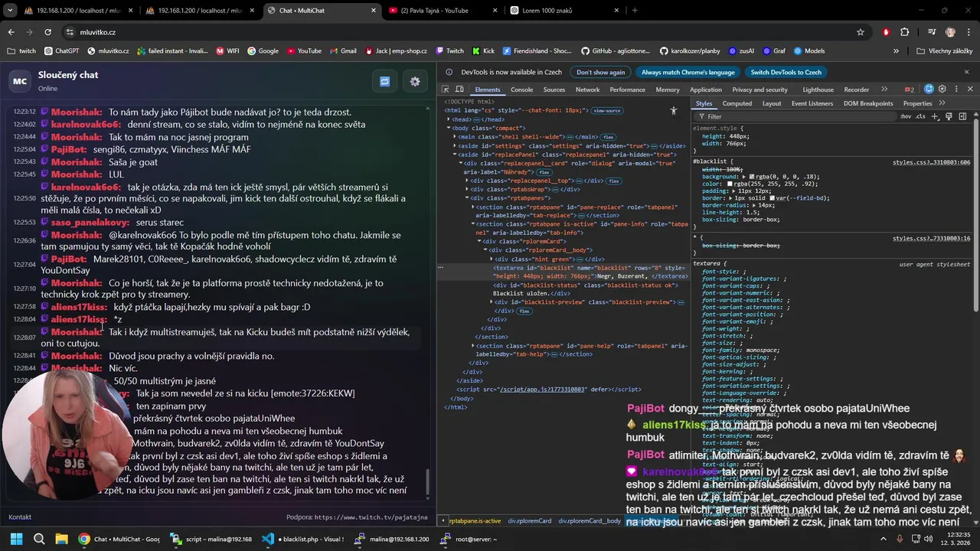Image resolution: width=980 pixels, height=551 pixels.
Task: Expand the div class="rptabsWrap" node
Action: [468, 189]
